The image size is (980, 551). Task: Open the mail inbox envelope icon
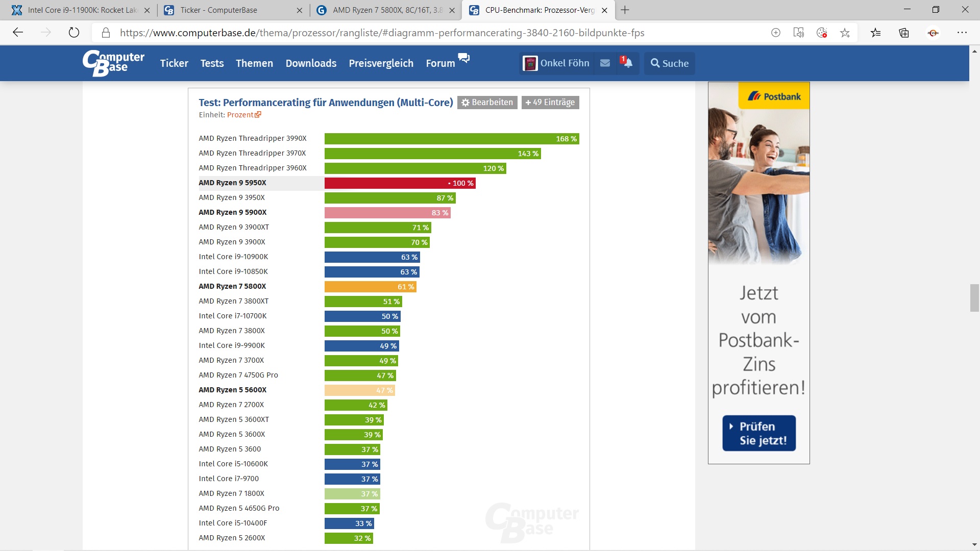(x=605, y=63)
